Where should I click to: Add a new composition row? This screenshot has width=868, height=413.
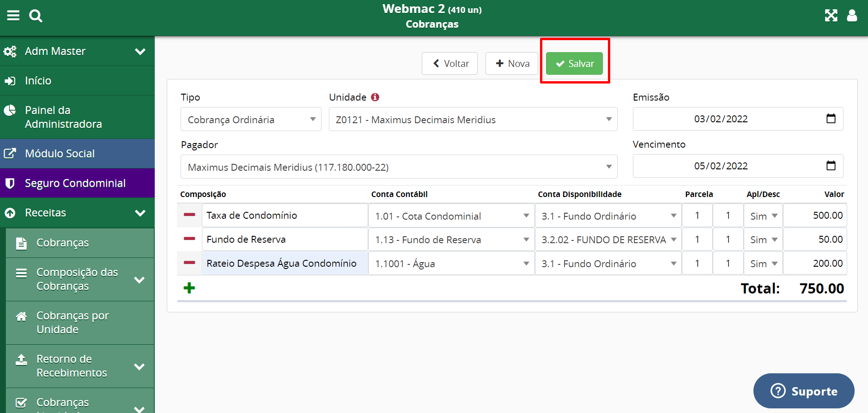tap(189, 288)
